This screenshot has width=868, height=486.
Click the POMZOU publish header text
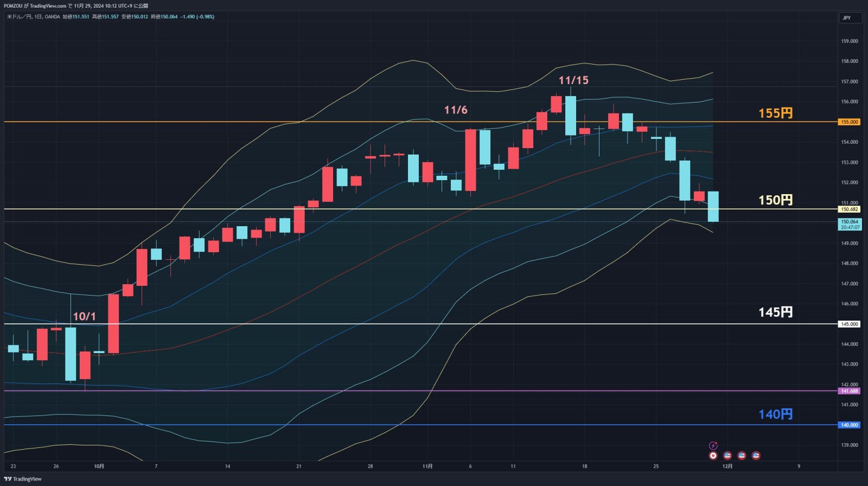click(x=76, y=6)
